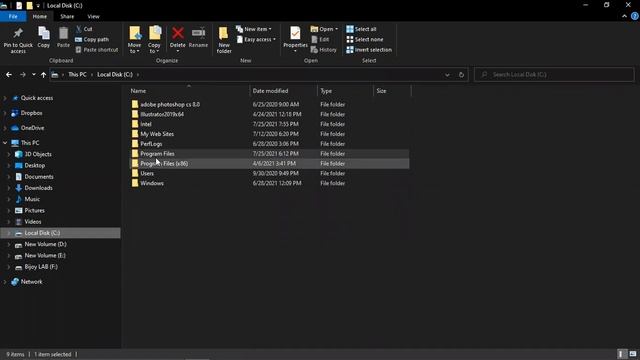Sort by Type column header
640x360 pixels.
[x=345, y=91]
